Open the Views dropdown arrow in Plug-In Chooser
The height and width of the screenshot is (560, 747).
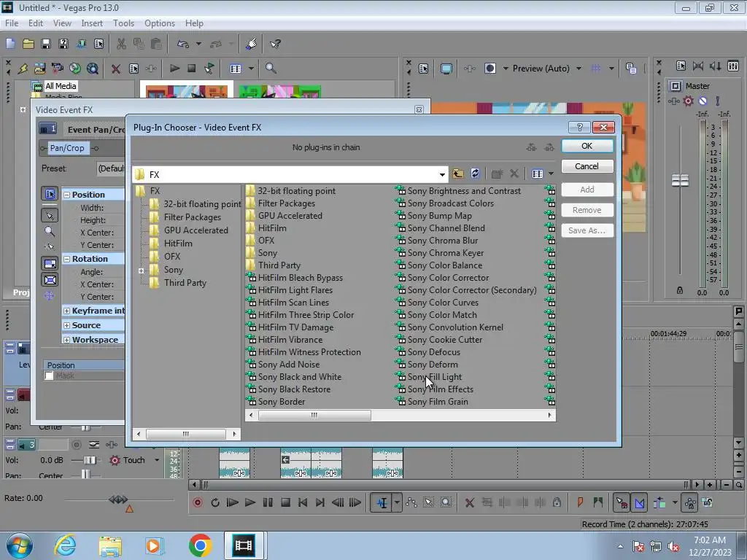[551, 174]
